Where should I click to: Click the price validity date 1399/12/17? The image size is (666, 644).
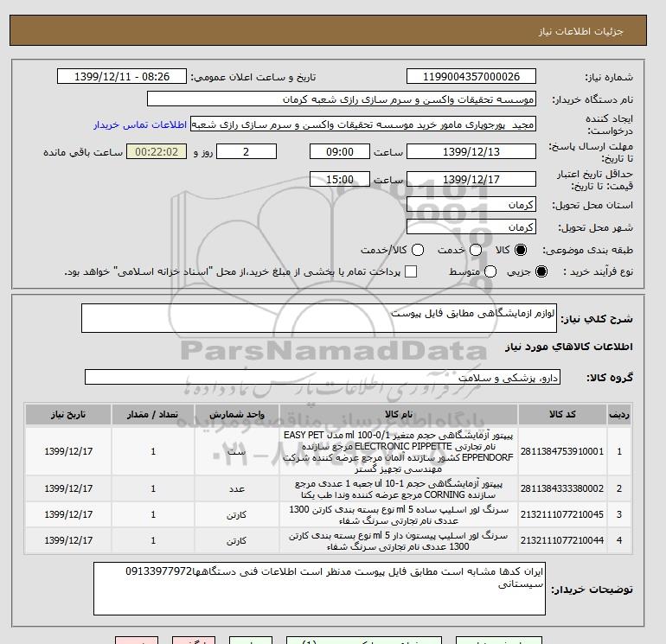coord(471,179)
